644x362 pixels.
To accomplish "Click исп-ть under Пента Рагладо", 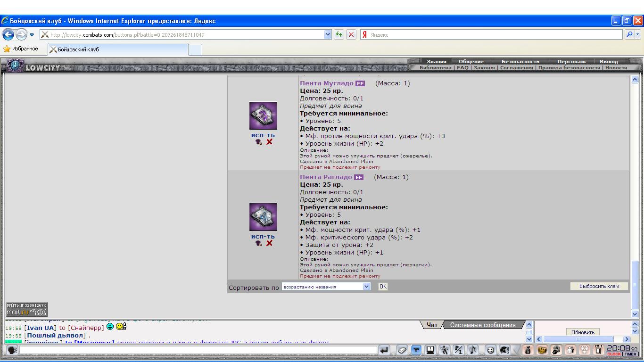I will [x=263, y=236].
